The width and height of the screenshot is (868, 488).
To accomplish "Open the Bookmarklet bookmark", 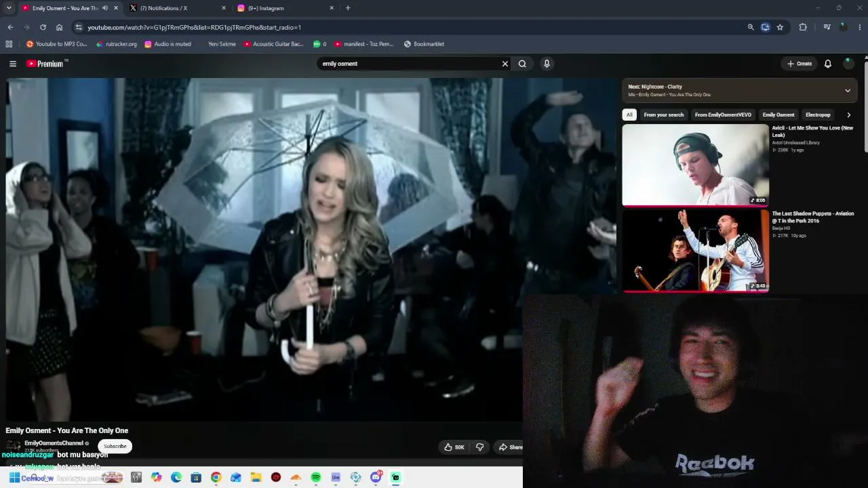I will [424, 44].
